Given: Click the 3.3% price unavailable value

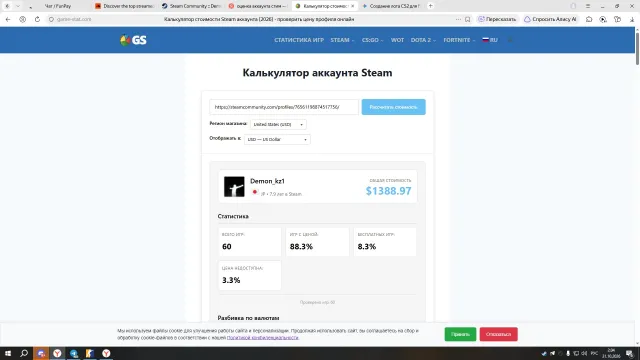Looking at the screenshot, I should (231, 280).
